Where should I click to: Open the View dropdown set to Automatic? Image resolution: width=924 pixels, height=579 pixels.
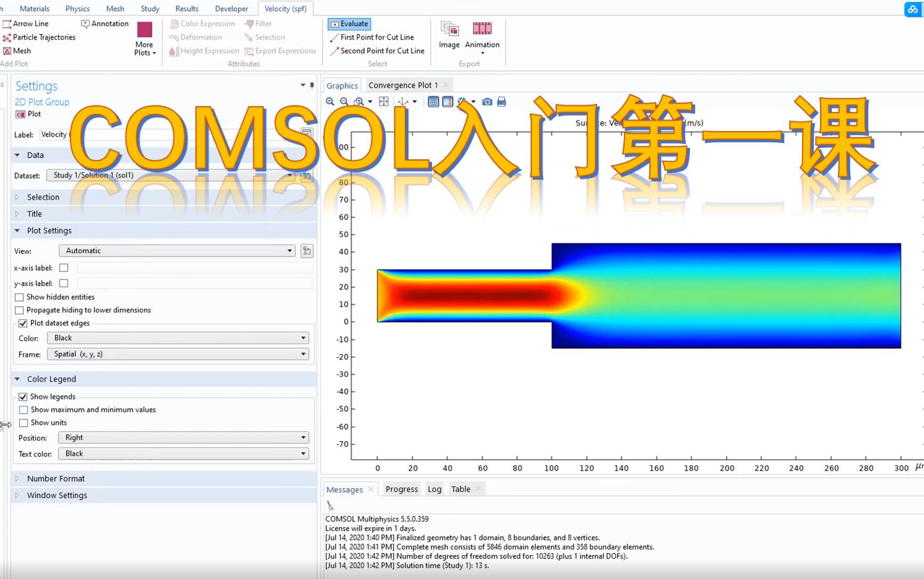coord(177,251)
